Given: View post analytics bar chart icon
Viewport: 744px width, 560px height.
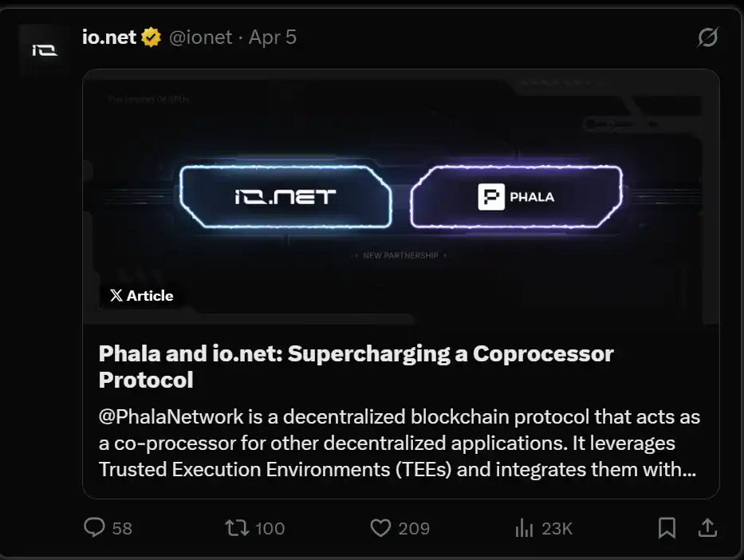Looking at the screenshot, I should (x=524, y=527).
